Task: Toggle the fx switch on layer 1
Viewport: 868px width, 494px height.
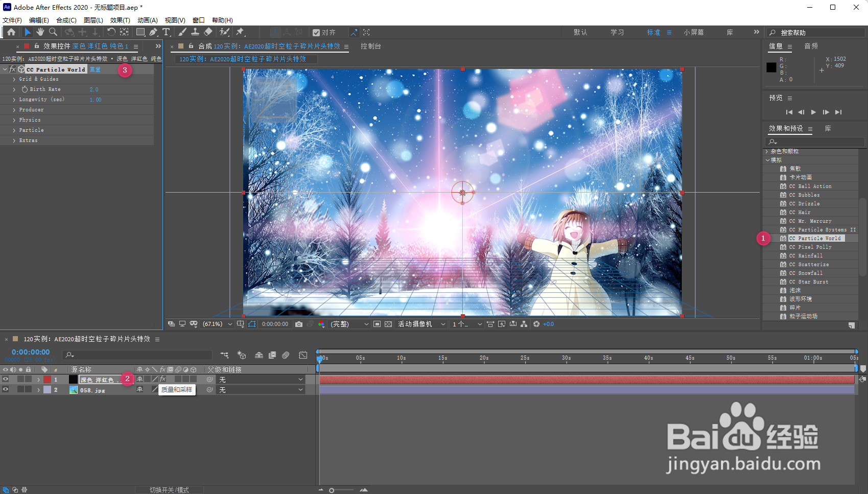Action: [x=163, y=380]
